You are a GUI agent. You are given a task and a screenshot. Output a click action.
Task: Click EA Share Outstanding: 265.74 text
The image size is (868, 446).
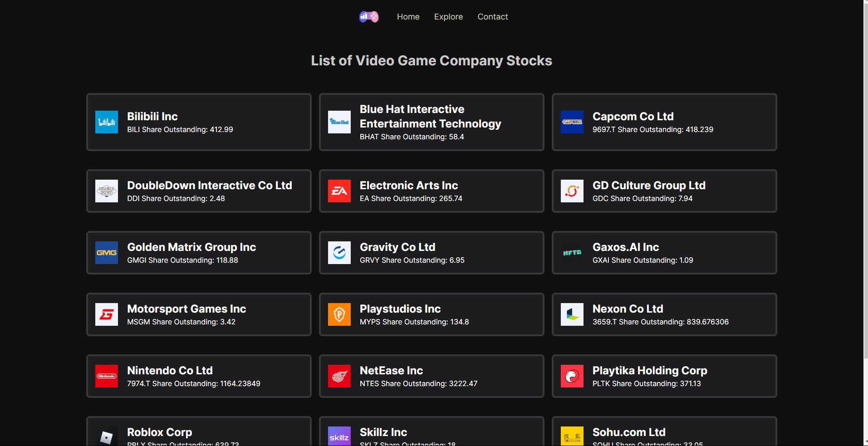click(x=411, y=199)
